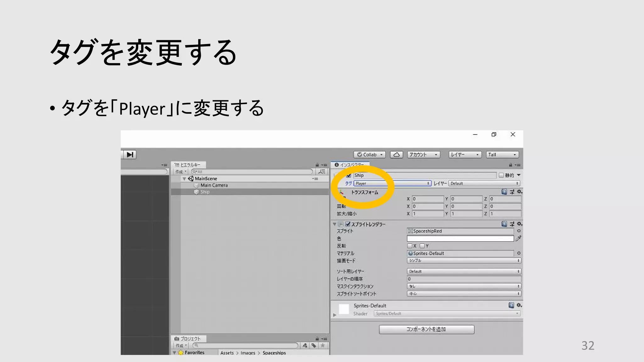Open the トランスフォーム preset icon
Screen dimensions: 644x362
(x=512, y=192)
